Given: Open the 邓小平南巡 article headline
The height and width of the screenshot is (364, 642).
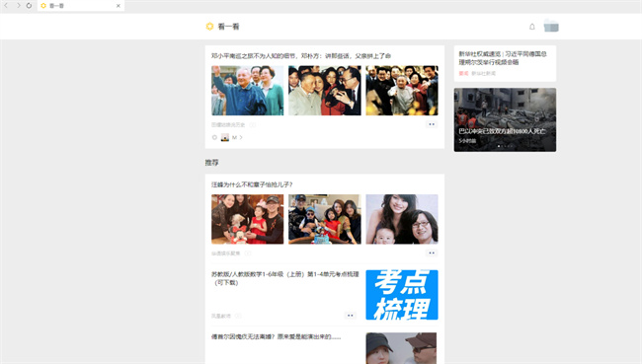Looking at the screenshot, I should point(301,56).
